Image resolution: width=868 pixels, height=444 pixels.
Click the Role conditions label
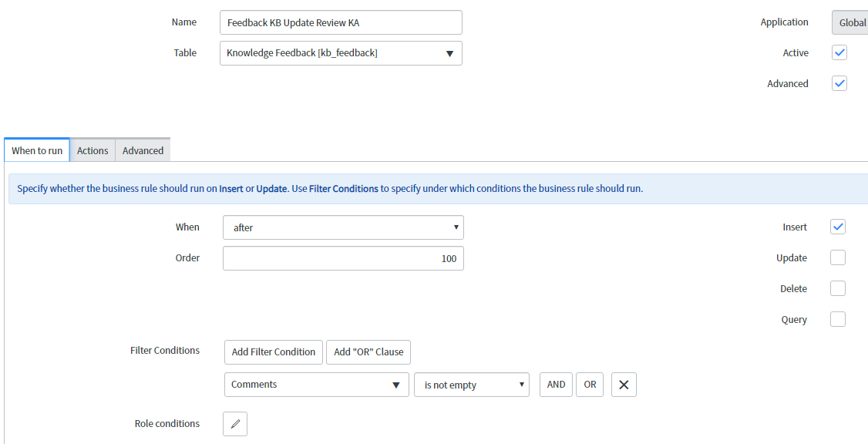pyautogui.click(x=167, y=423)
